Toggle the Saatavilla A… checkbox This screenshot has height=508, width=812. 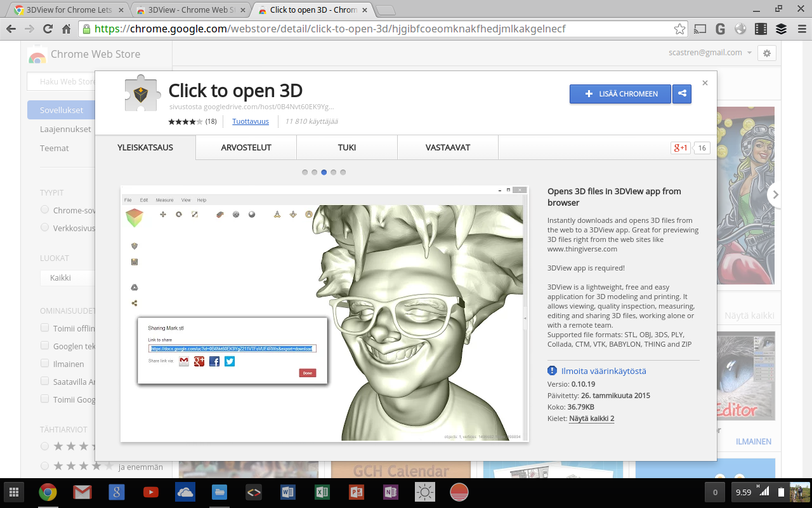44,381
